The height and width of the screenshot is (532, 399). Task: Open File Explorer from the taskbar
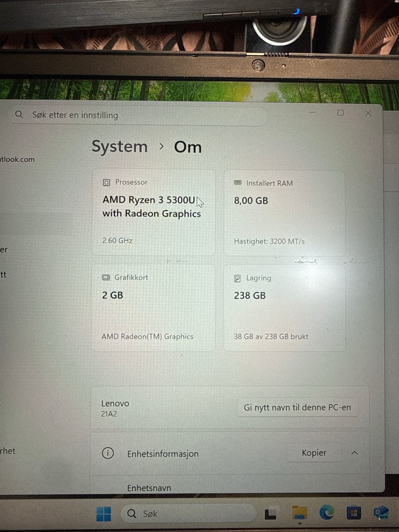[299, 513]
